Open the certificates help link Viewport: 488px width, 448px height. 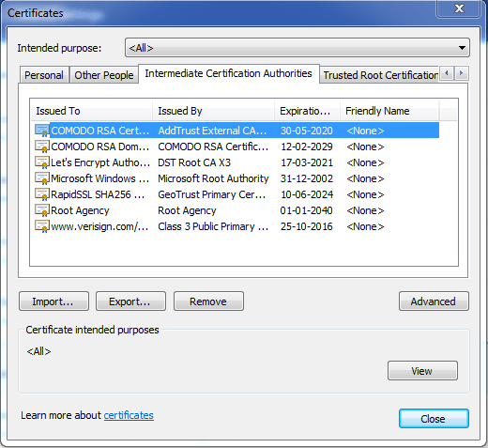[129, 415]
